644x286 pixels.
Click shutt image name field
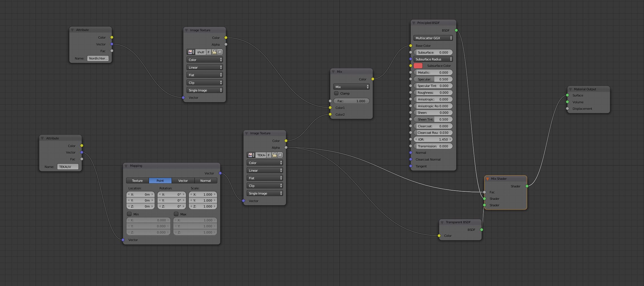tap(201, 52)
